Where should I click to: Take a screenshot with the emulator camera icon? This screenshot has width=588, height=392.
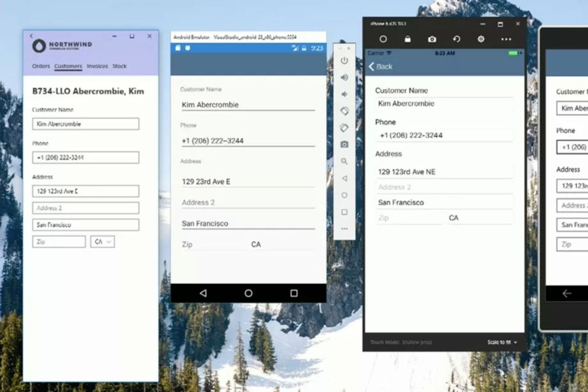tap(344, 144)
